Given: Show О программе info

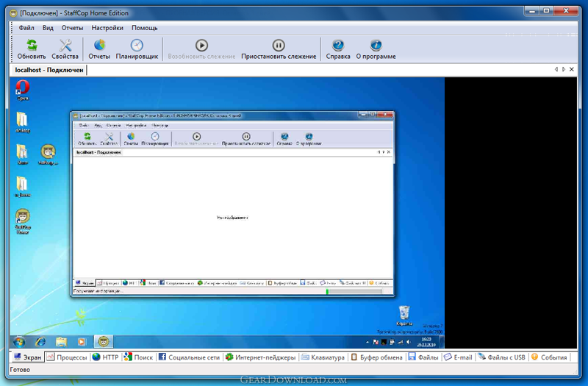Looking at the screenshot, I should click(376, 49).
